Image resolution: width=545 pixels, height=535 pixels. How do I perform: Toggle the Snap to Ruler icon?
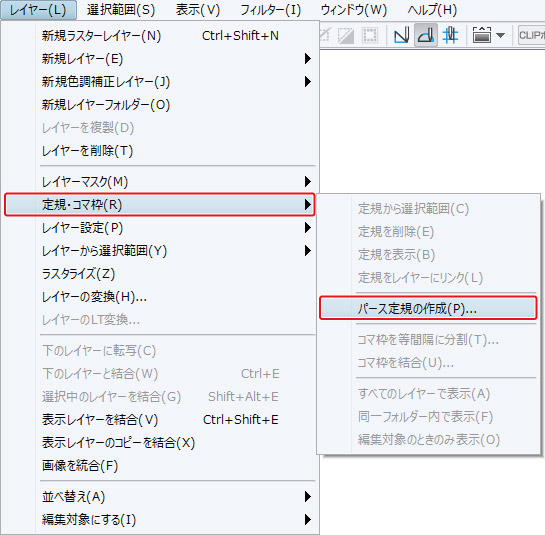(401, 35)
